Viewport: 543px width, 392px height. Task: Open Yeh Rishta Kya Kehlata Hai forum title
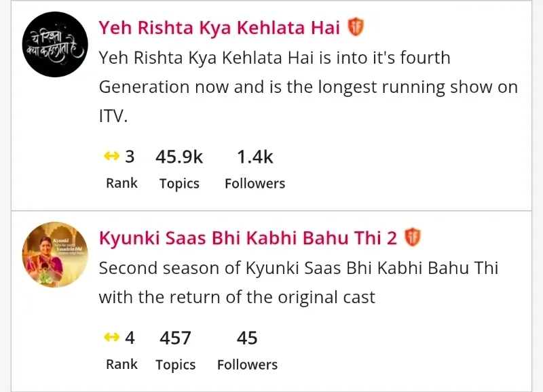(220, 28)
